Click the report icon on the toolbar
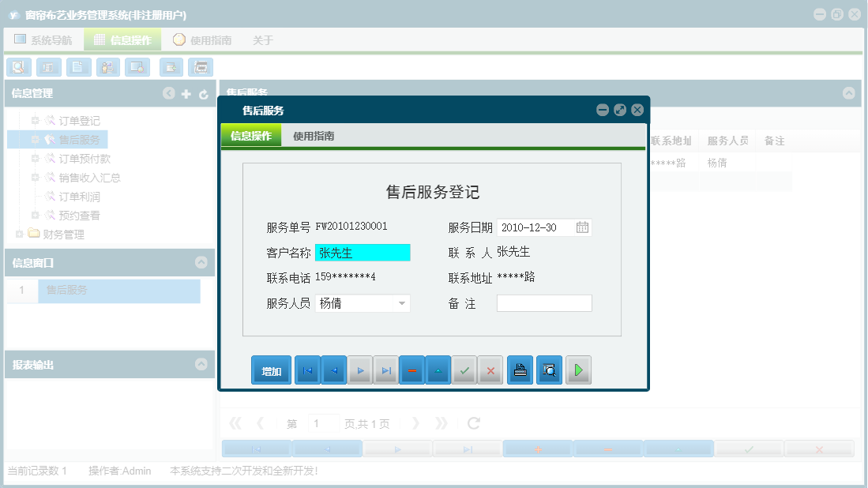This screenshot has height=488, width=868. (x=48, y=67)
